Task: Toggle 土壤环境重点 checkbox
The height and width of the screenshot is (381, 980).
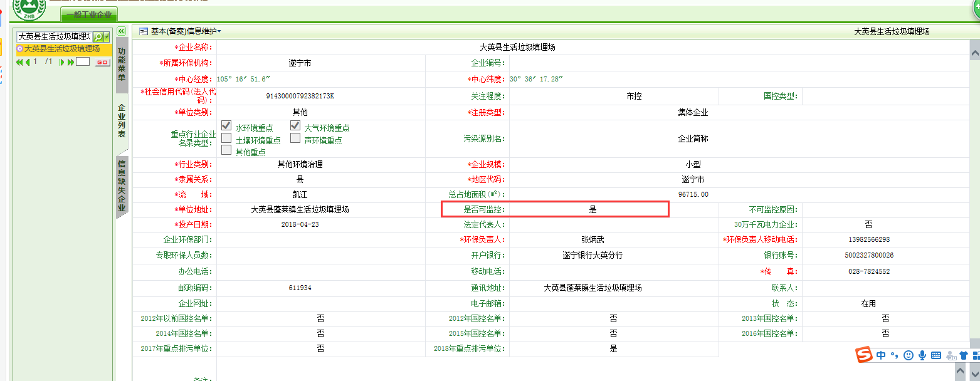Action: (x=226, y=138)
